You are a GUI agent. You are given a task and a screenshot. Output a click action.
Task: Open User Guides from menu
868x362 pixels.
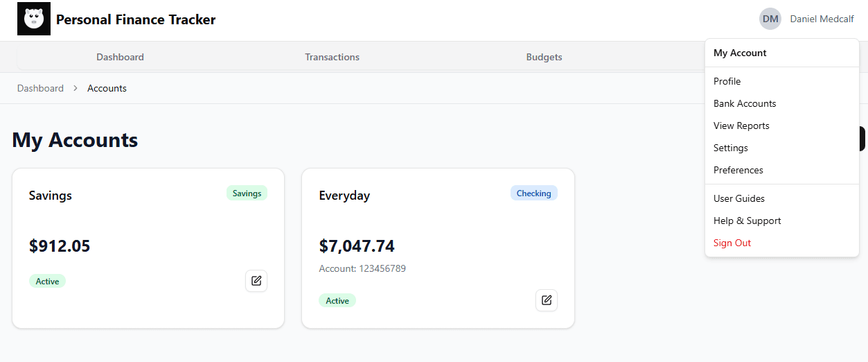(x=739, y=198)
